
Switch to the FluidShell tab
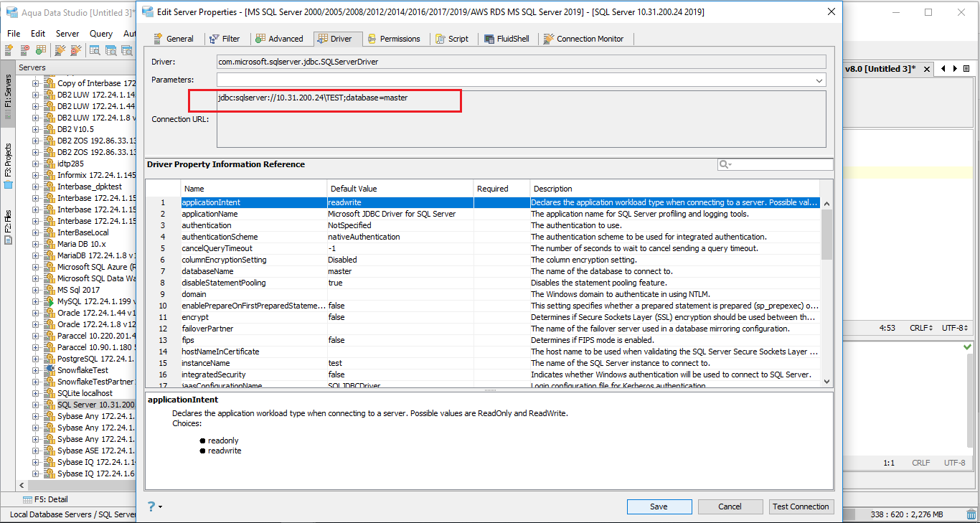coord(507,39)
